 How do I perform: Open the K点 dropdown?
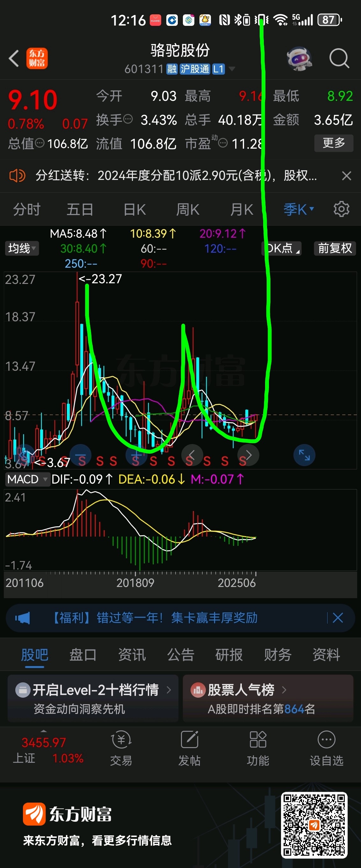click(281, 248)
